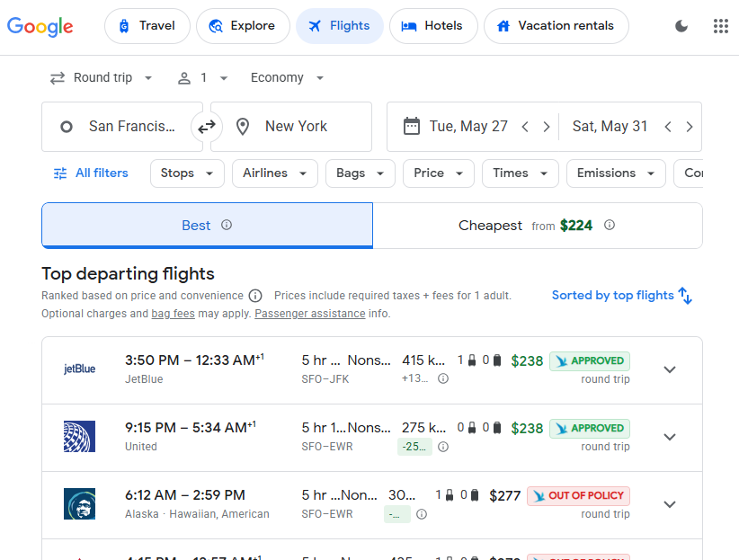Select the Cheapest flights tab
Viewport: 739px width, 560px height.
(x=537, y=226)
